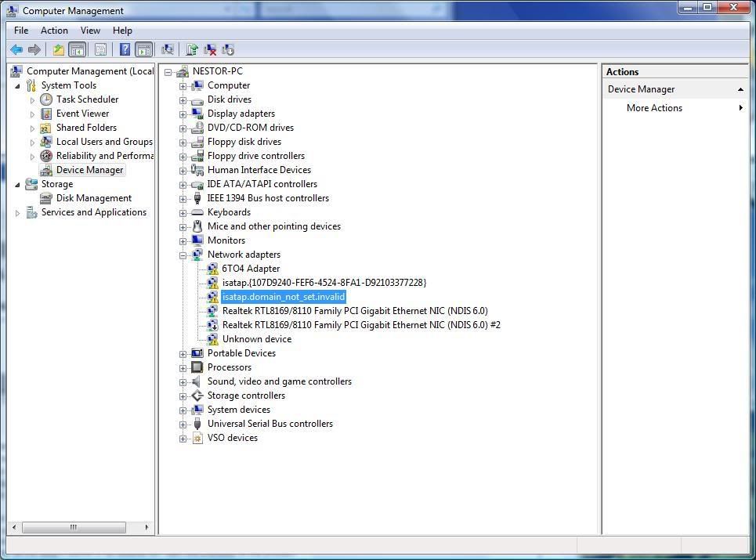
Task: Collapse the Network adapters category
Action: click(183, 255)
